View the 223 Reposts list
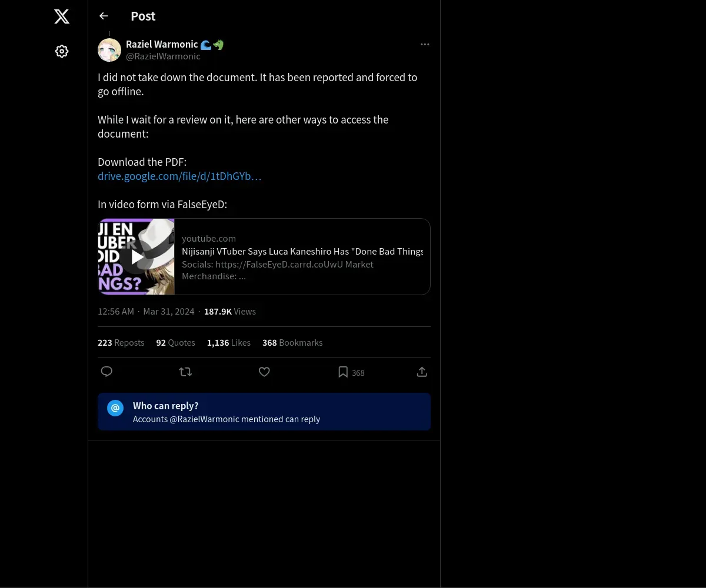This screenshot has width=706, height=588. (x=121, y=343)
